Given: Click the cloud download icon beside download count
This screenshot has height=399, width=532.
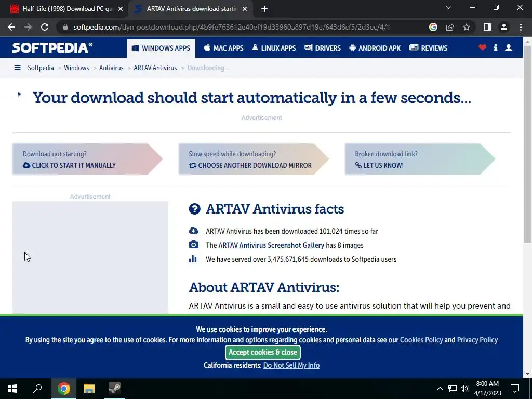Looking at the screenshot, I should pos(193,231).
